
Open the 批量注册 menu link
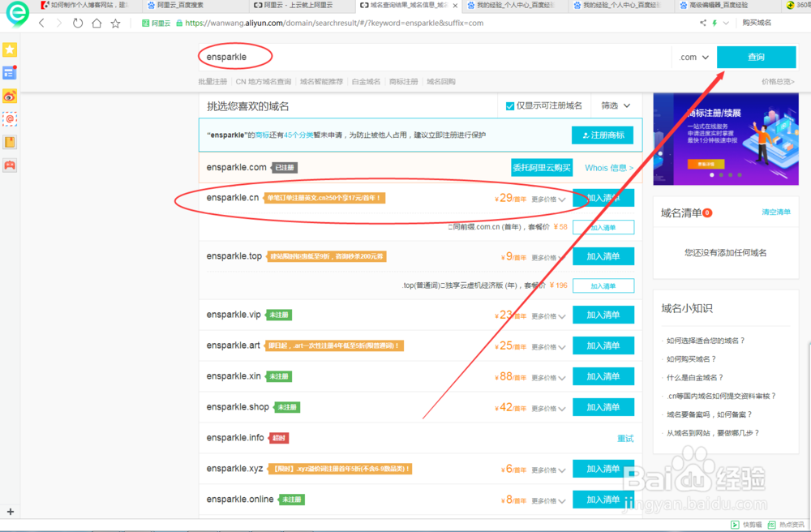(212, 82)
